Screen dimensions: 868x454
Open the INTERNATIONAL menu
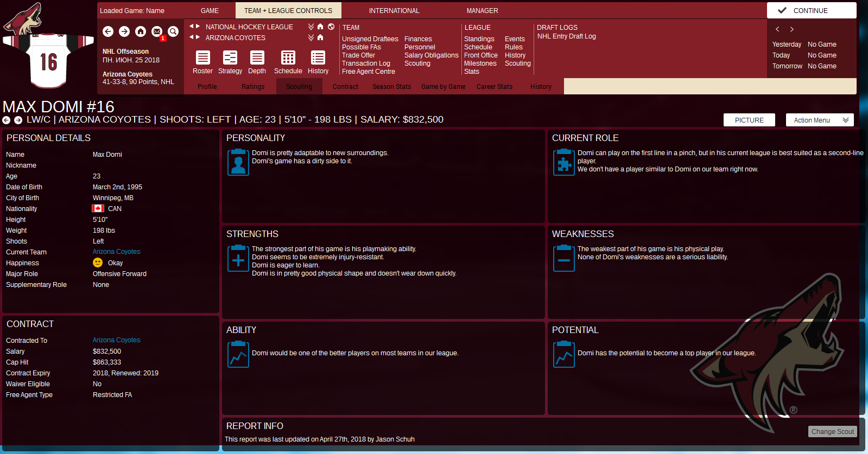(x=394, y=10)
